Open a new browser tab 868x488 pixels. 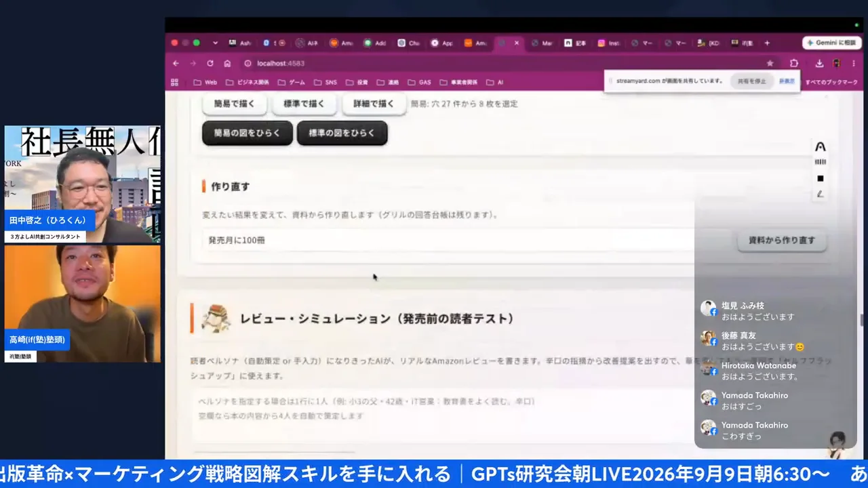[x=767, y=43]
